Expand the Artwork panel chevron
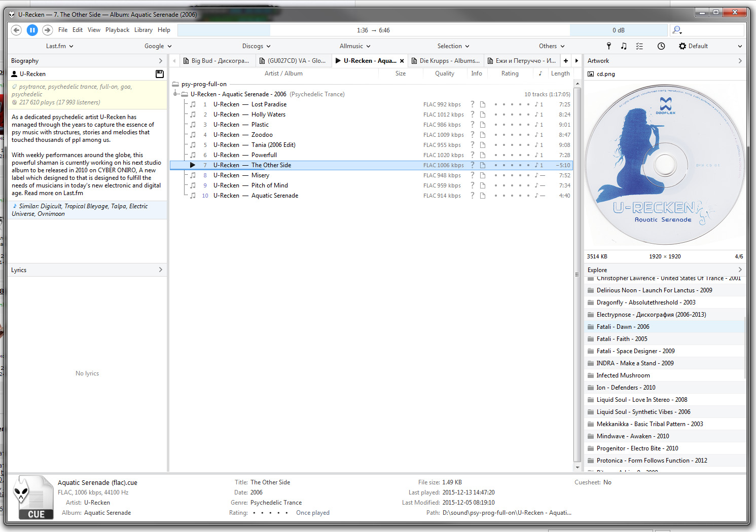 (x=740, y=61)
